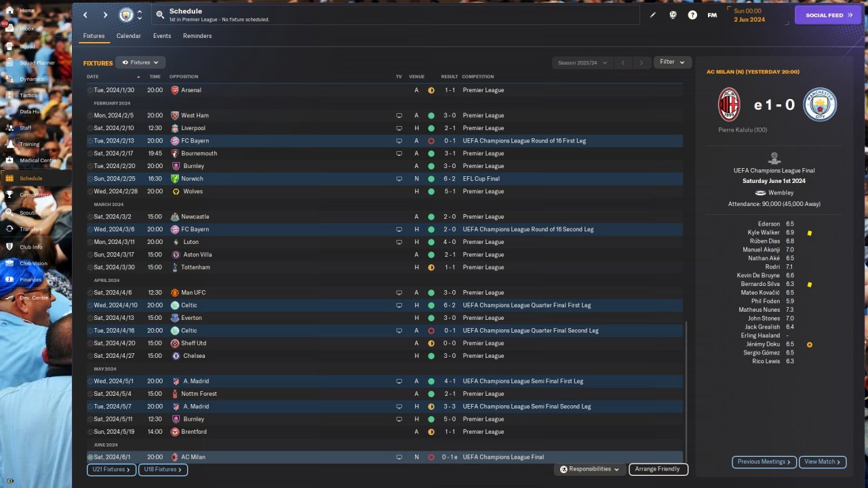Image resolution: width=868 pixels, height=488 pixels.
Task: Click the Social Feed button
Action: (x=828, y=15)
